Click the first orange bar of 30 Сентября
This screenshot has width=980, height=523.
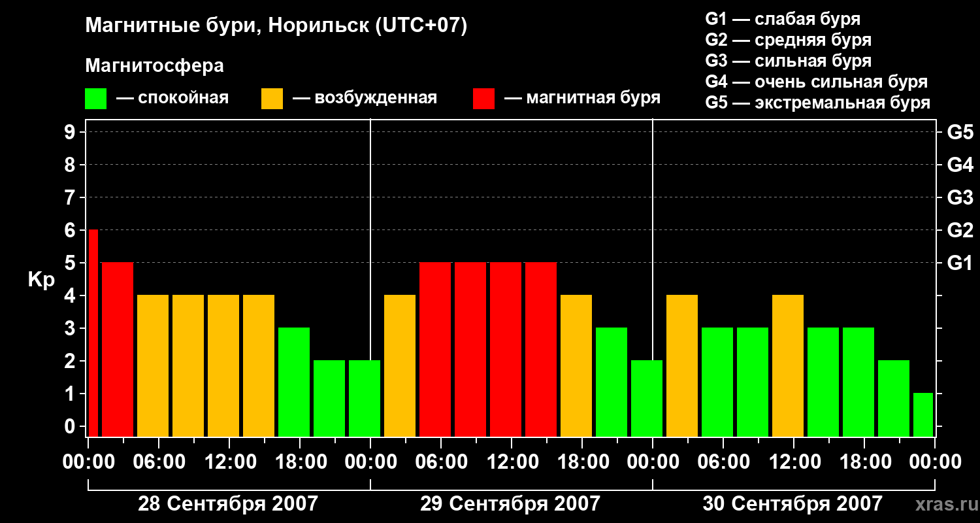(682, 365)
